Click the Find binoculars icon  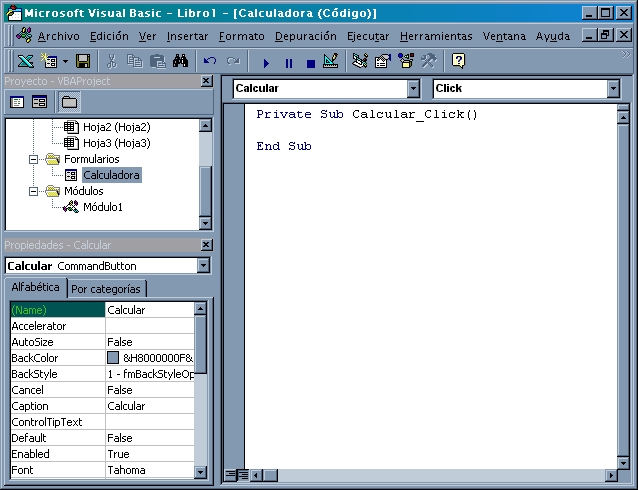tap(180, 61)
